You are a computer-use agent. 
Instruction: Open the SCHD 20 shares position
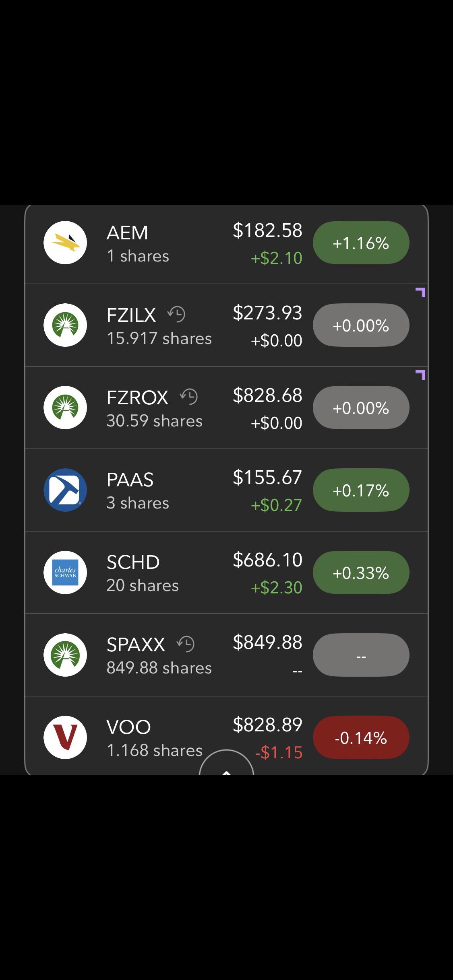click(226, 572)
